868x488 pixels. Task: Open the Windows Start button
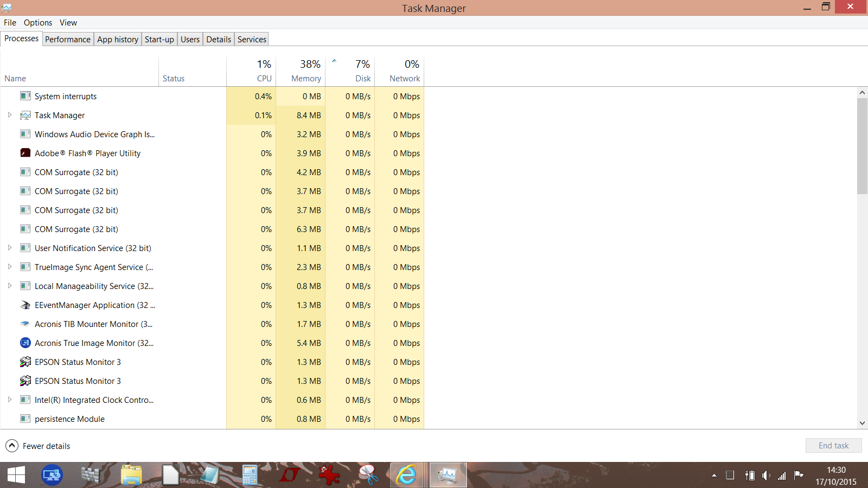[16, 475]
